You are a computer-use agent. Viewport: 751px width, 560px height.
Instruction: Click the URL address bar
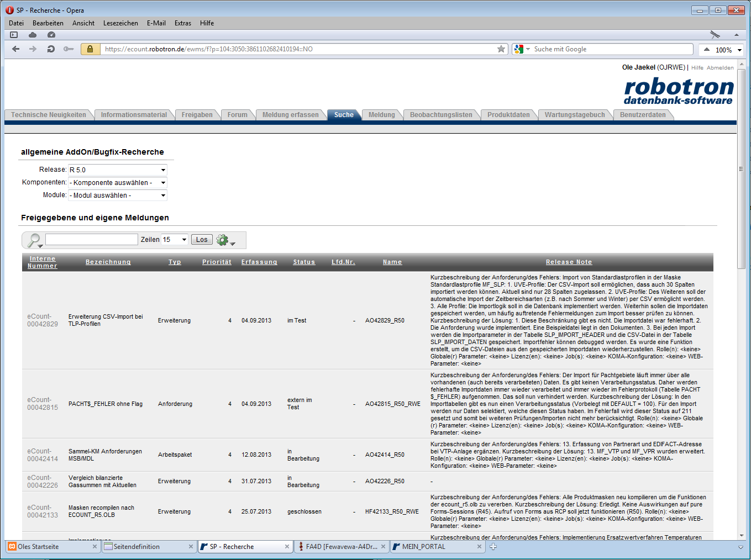pos(298,49)
